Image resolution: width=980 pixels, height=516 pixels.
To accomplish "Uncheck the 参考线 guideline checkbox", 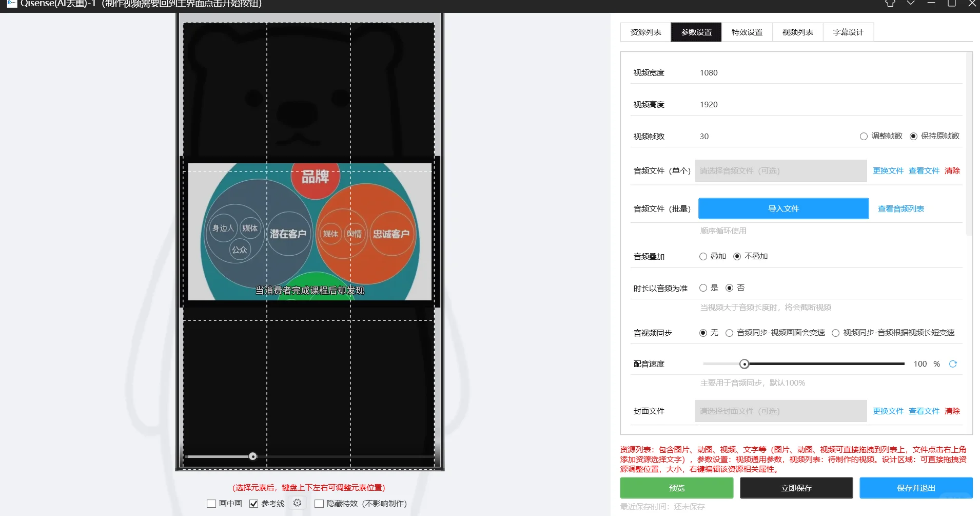I will pos(254,503).
